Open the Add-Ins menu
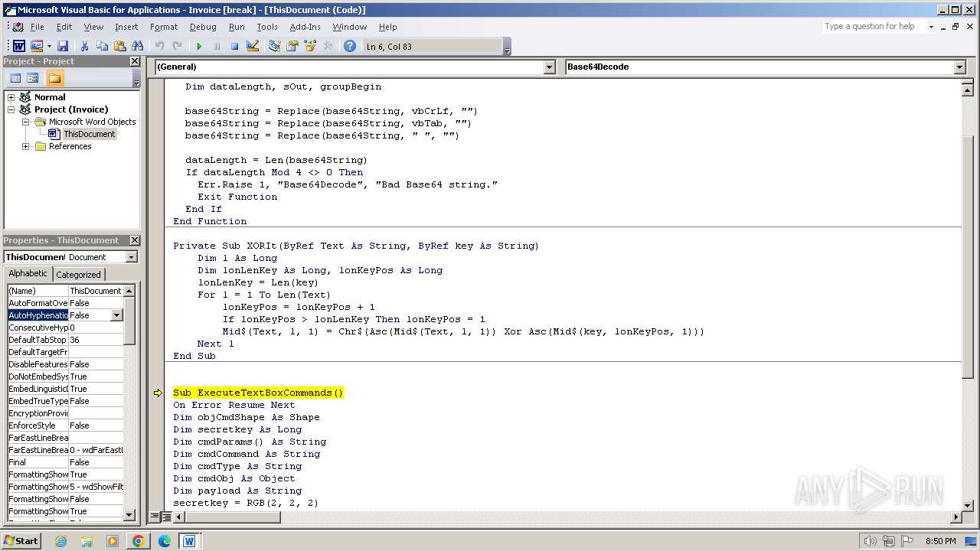Viewport: 980px width, 551px height. [x=305, y=27]
